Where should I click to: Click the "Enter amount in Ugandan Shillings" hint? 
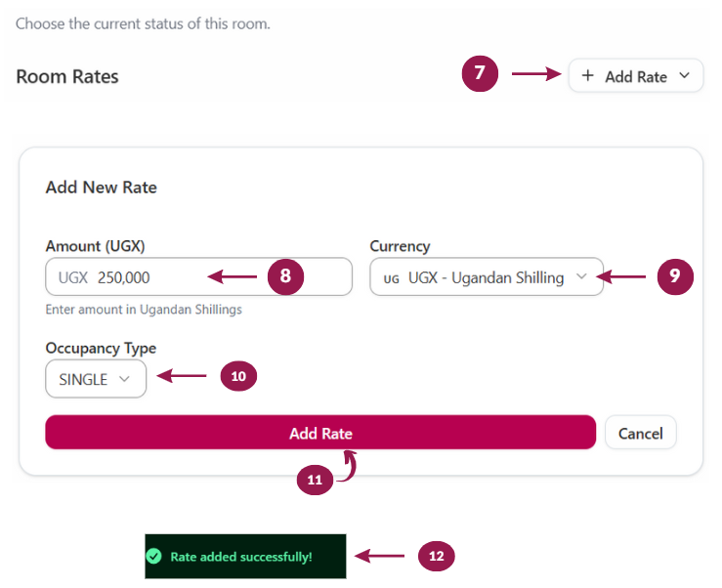point(144,310)
